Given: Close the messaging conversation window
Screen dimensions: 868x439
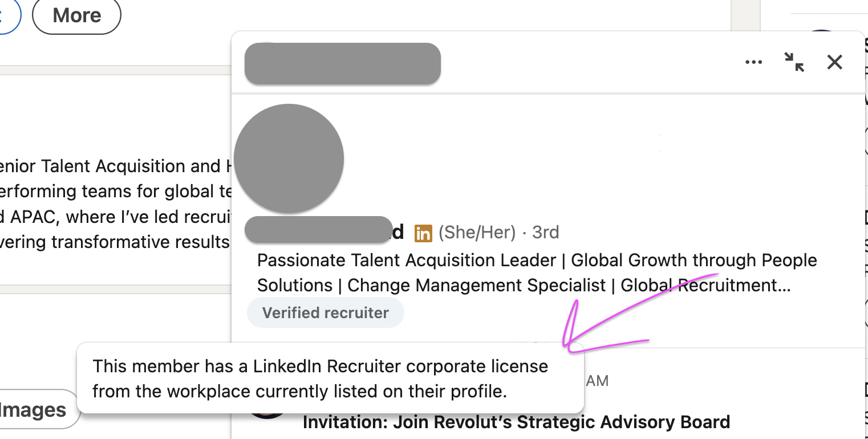Looking at the screenshot, I should [x=834, y=62].
